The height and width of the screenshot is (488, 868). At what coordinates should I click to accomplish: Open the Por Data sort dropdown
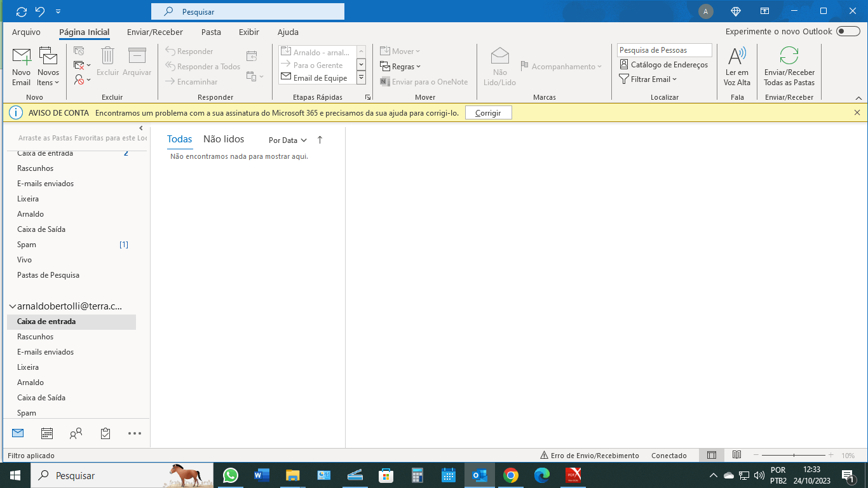(288, 140)
